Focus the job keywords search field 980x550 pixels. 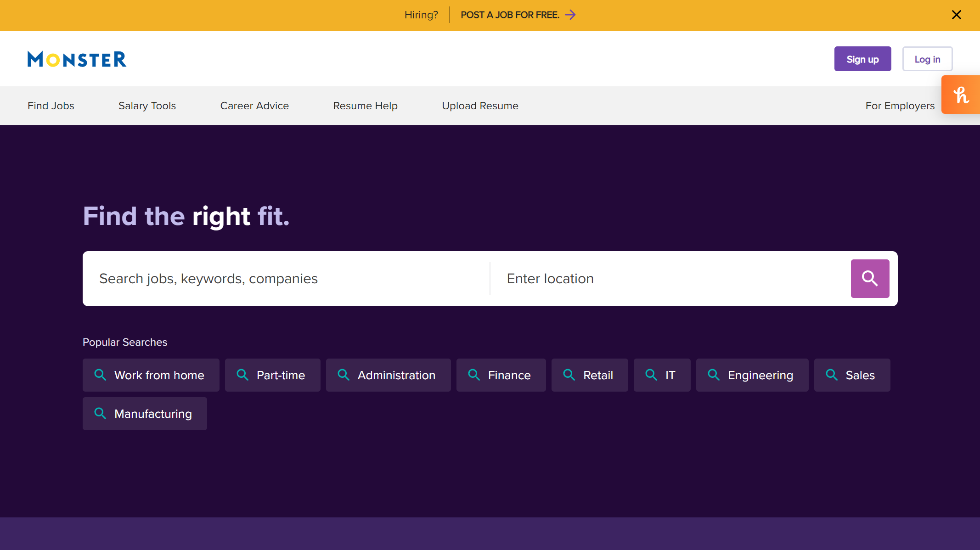pos(285,279)
